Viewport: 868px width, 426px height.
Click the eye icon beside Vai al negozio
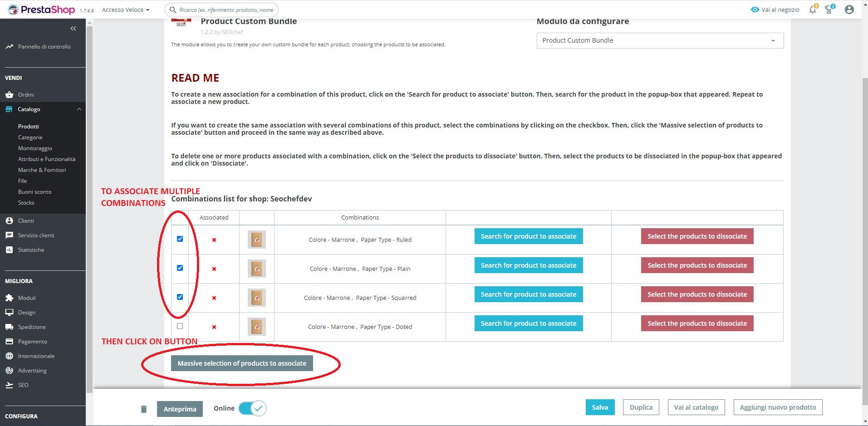(755, 10)
